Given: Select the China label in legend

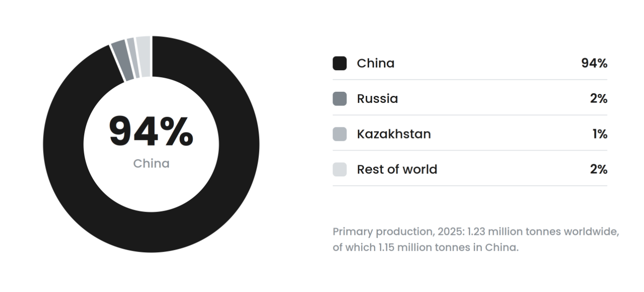Looking at the screenshot, I should (x=376, y=63).
